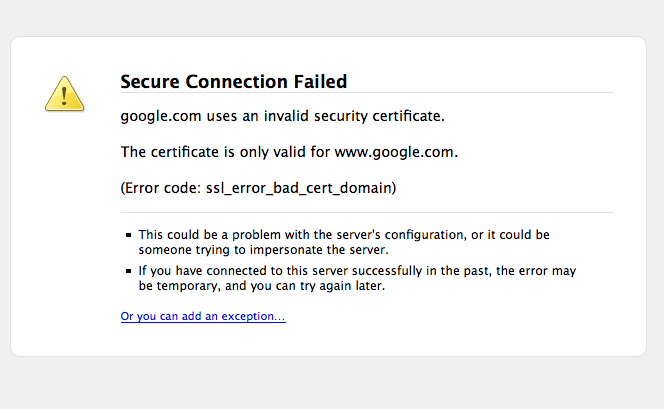Click the 'be temporary, and you can try again later' line

click(262, 286)
